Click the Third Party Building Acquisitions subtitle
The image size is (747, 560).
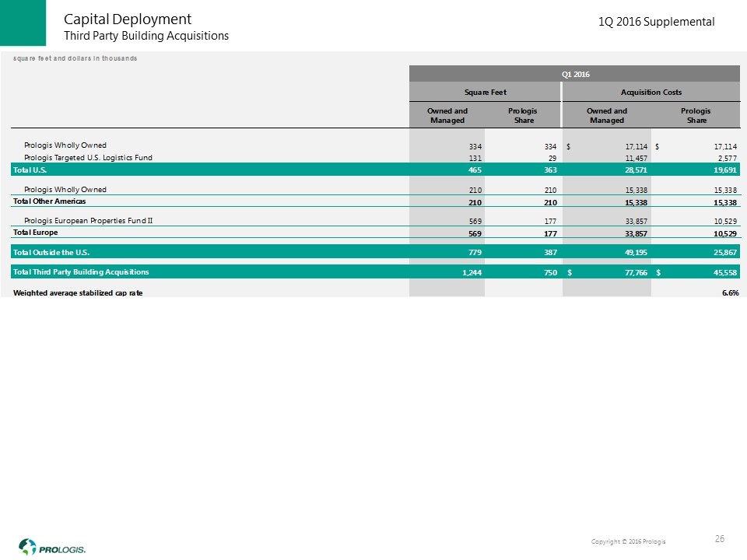(x=146, y=36)
